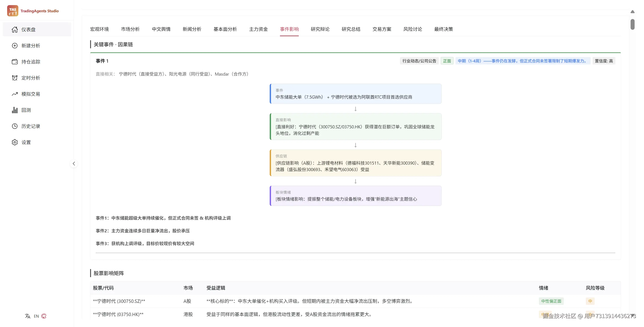Click the 新建分析 plus-circle icon
This screenshot has height=327, width=644.
tap(15, 45)
